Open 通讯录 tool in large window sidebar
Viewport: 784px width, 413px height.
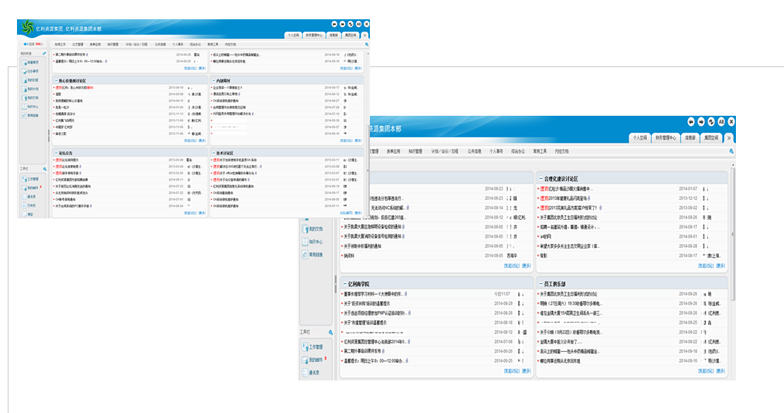click(x=311, y=373)
